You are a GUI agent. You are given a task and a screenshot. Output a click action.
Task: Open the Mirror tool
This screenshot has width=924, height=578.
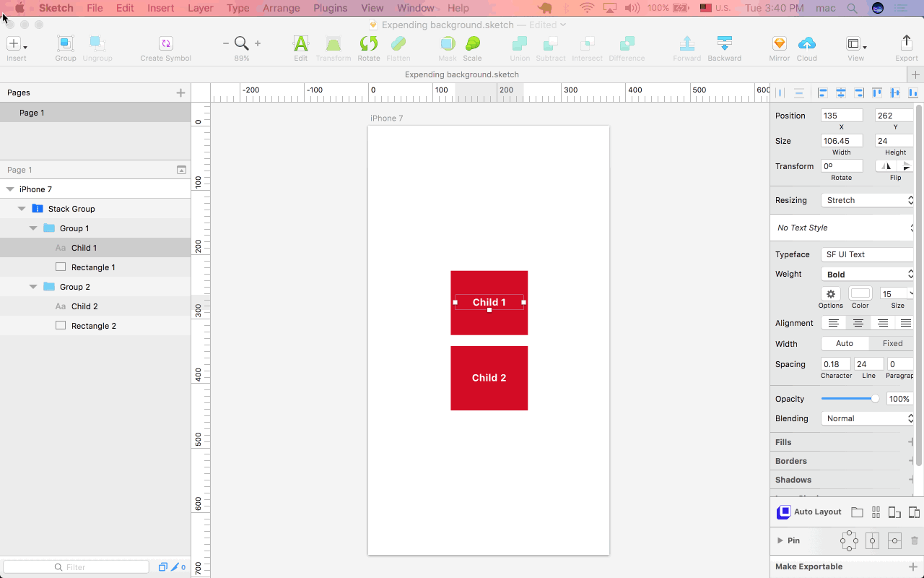point(779,43)
